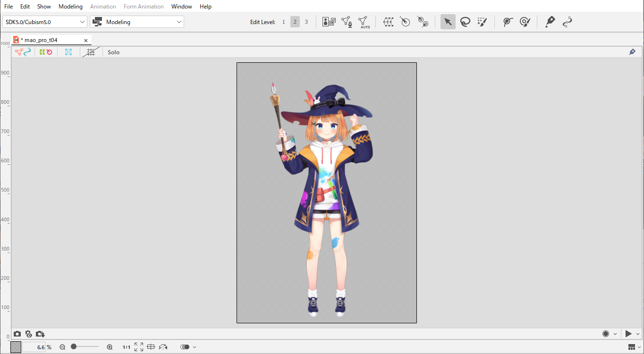Expand the play button options arrow
This screenshot has height=354, width=644.
pos(638,334)
